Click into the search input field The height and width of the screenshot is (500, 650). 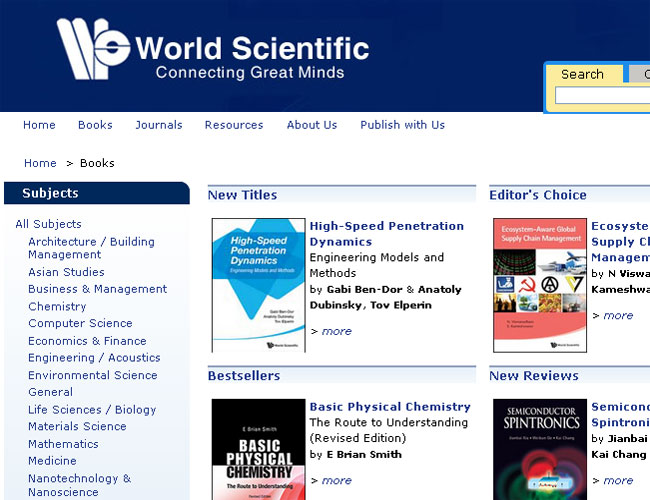pyautogui.click(x=602, y=95)
